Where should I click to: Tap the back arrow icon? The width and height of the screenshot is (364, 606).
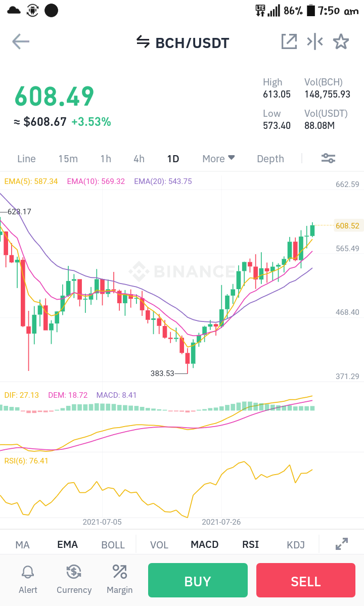pyautogui.click(x=21, y=42)
